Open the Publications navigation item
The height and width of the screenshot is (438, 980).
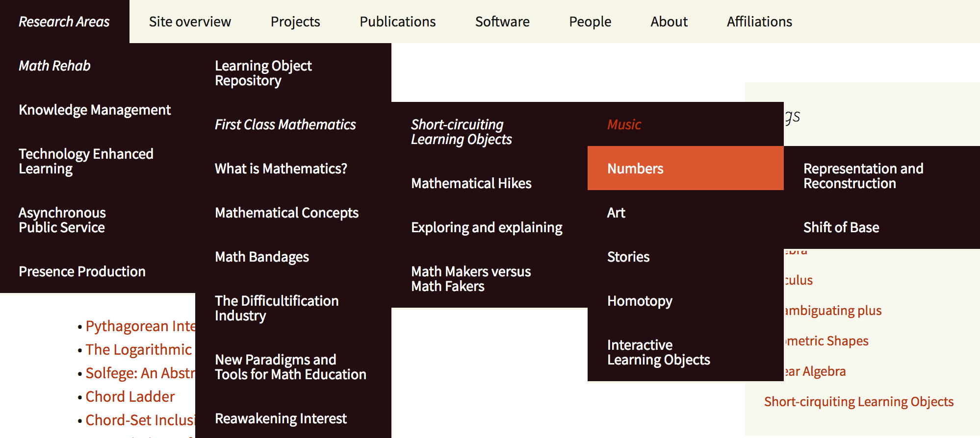(397, 22)
